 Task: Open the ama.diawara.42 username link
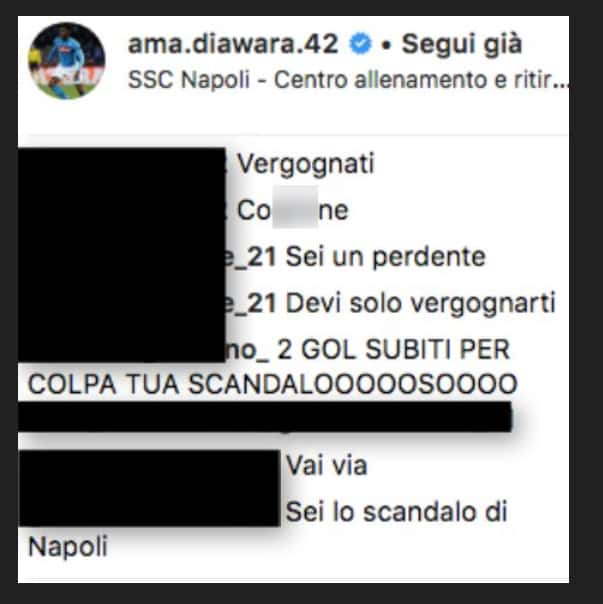coord(233,44)
